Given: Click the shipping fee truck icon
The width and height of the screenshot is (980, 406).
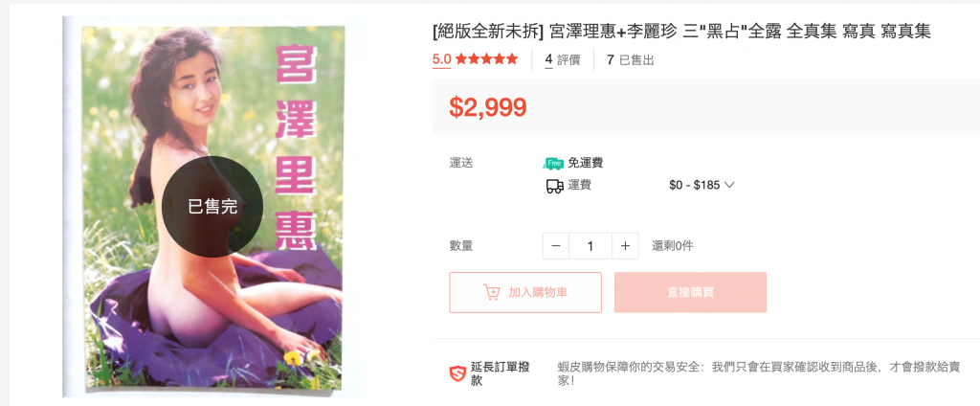Looking at the screenshot, I should pos(554,186).
